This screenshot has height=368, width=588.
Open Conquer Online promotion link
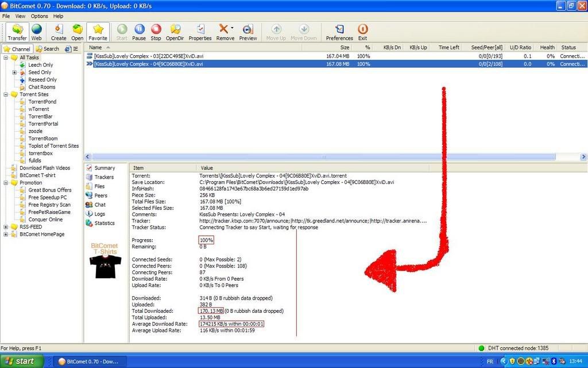[x=45, y=220]
